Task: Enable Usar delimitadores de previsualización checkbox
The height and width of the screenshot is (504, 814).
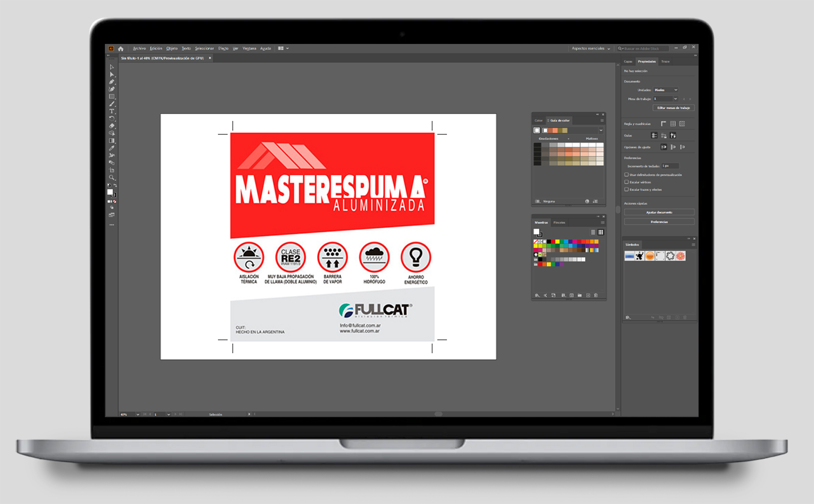Action: tap(626, 175)
